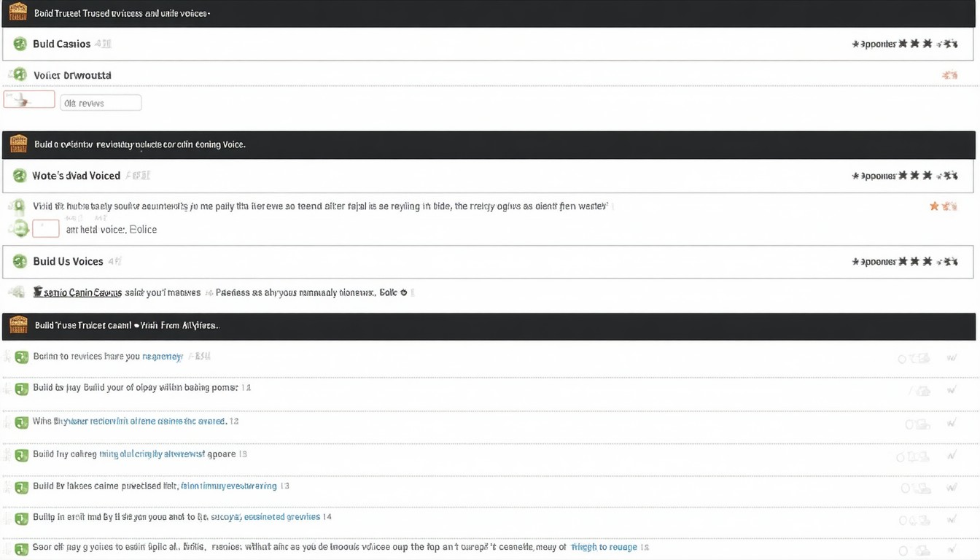This screenshot has height=560, width=980.
Task: Open the underlined 'Ssenio Caniin Cavms' link
Action: pos(77,292)
